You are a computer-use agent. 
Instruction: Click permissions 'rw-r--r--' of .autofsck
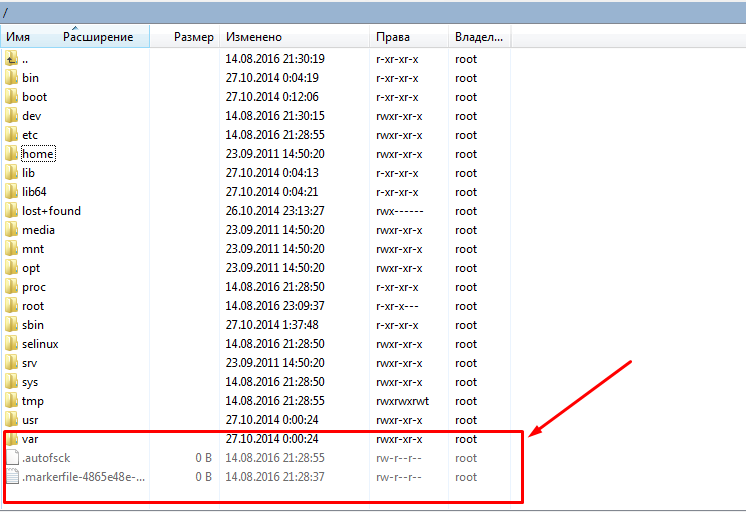[x=399, y=459]
